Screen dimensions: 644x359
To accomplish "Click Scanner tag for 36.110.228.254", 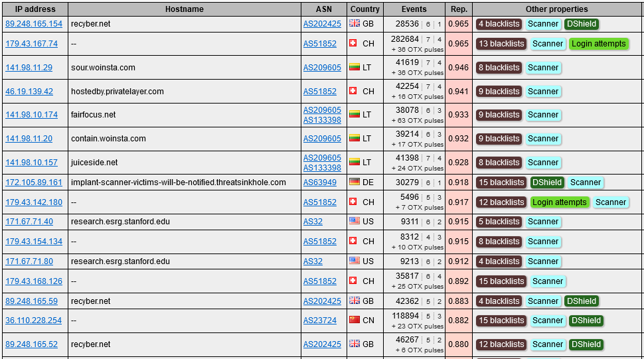I will (x=548, y=321).
